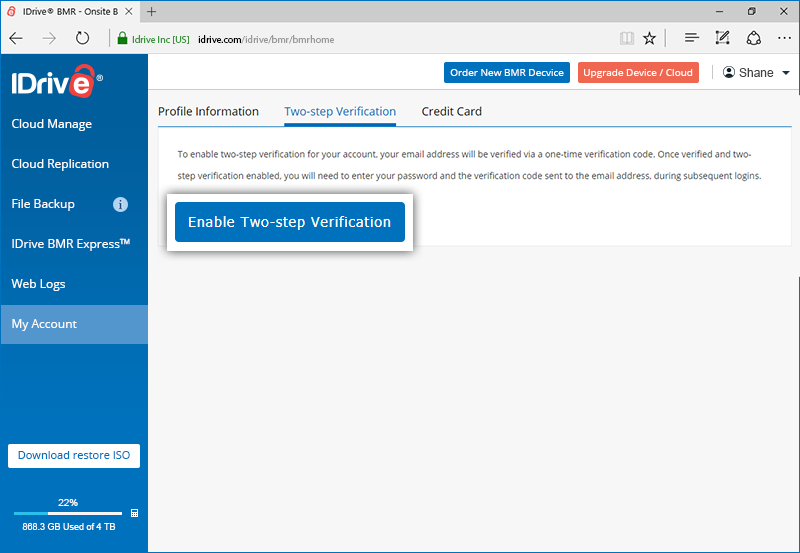Screen dimensions: 800x553
Task: Open the web note pen icon
Action: (722, 38)
